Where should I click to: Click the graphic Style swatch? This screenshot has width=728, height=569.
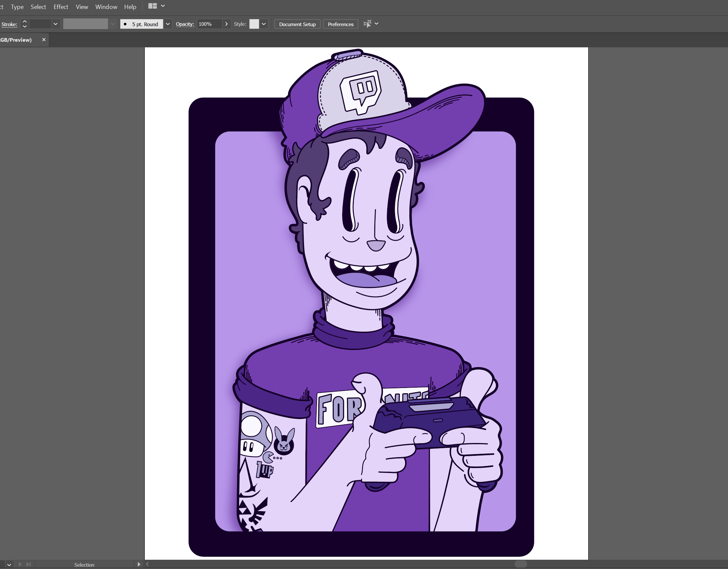(x=254, y=24)
